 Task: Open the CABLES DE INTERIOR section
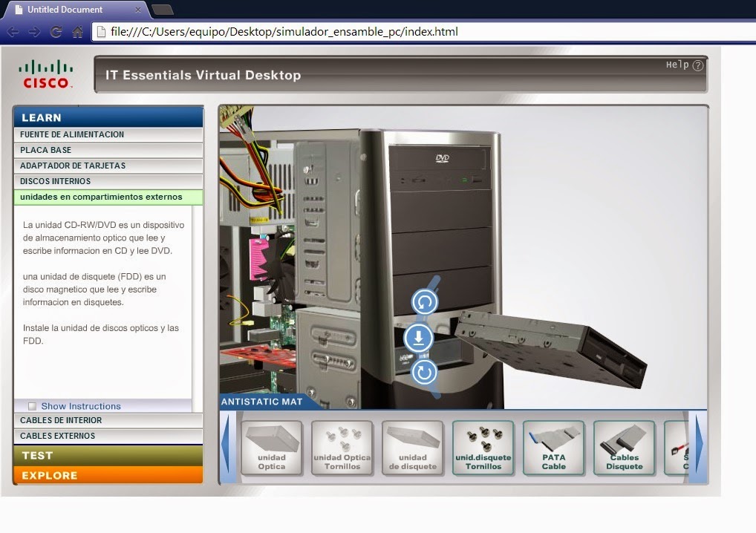(x=108, y=422)
